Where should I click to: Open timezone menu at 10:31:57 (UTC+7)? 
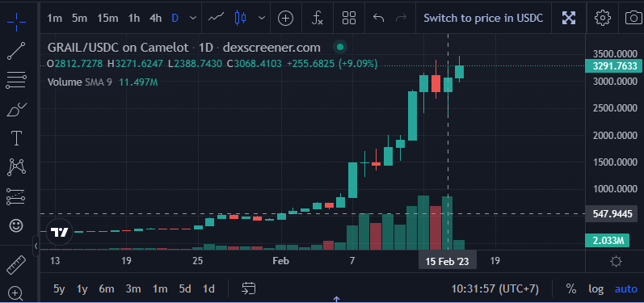pyautogui.click(x=495, y=289)
